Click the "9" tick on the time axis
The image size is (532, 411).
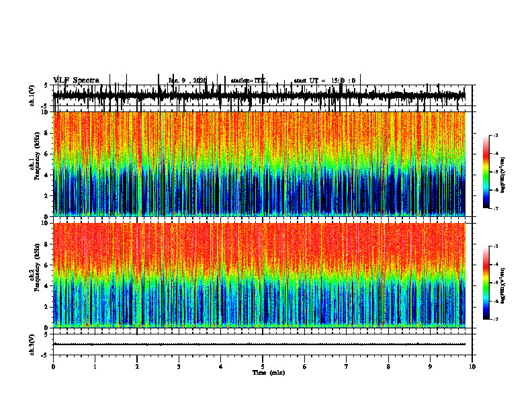coord(430,367)
